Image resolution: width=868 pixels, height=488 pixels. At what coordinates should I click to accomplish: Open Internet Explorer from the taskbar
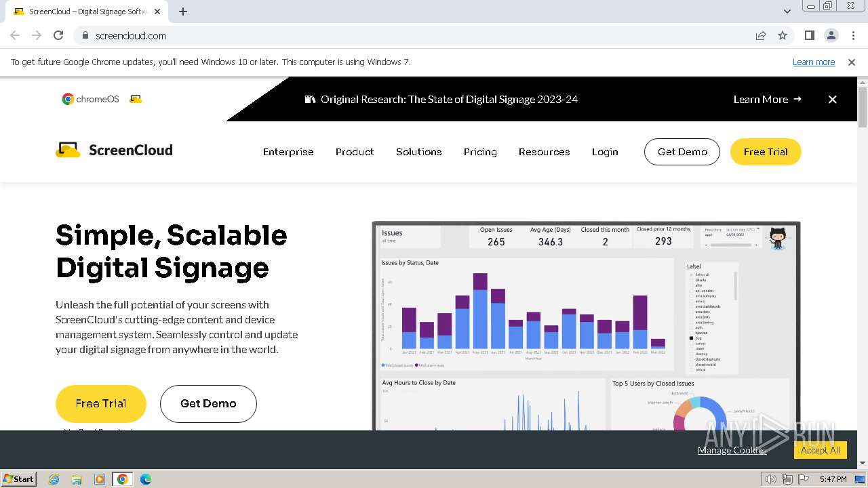(54, 479)
